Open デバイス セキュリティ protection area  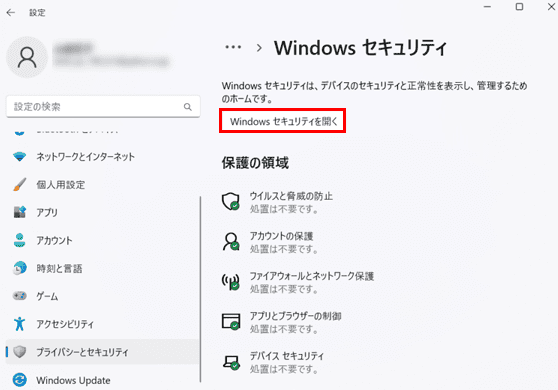[273, 362]
